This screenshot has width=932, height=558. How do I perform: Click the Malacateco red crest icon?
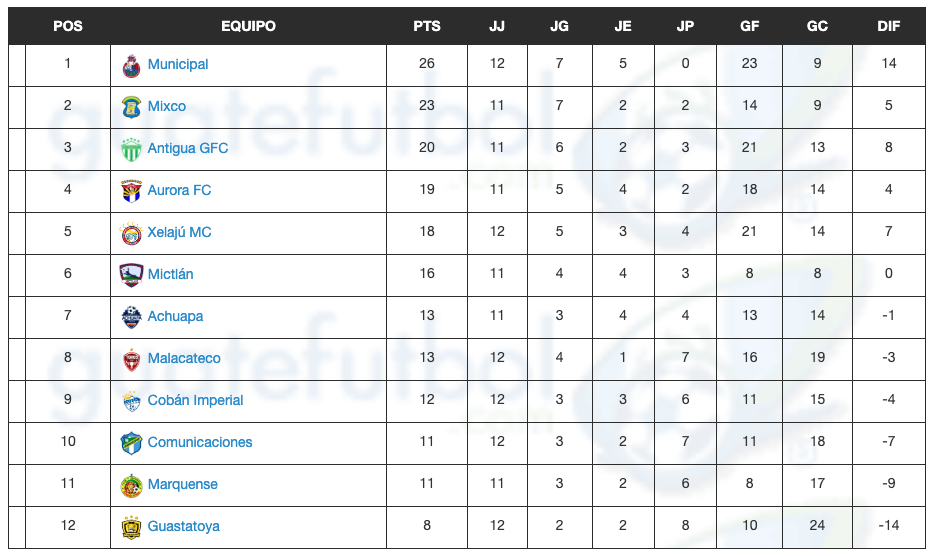(131, 359)
